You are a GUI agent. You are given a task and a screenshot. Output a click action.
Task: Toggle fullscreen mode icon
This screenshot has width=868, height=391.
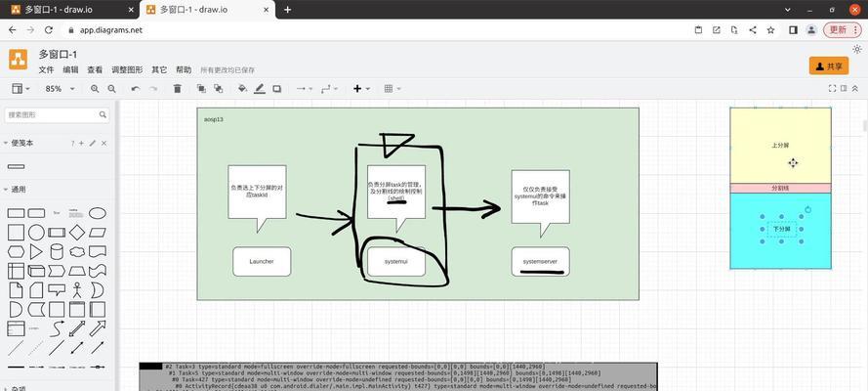point(832,89)
